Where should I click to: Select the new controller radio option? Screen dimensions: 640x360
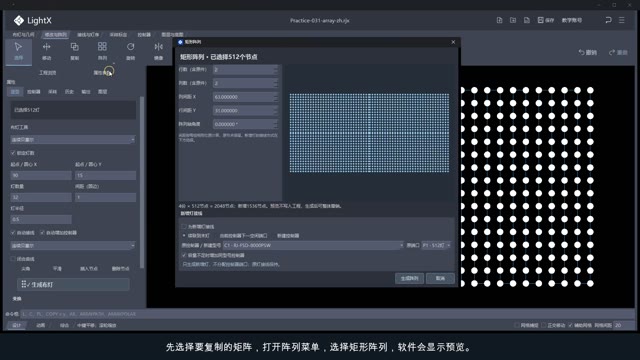288,236
